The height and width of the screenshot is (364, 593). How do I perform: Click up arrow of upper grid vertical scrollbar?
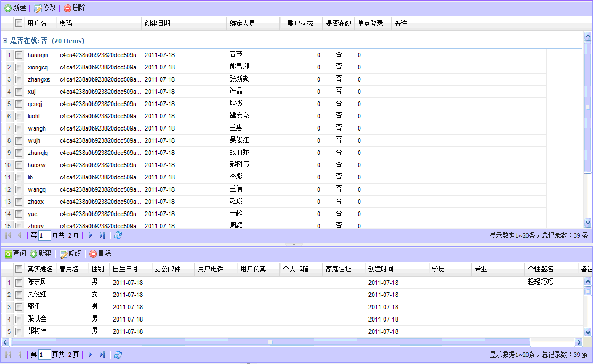[x=587, y=37]
